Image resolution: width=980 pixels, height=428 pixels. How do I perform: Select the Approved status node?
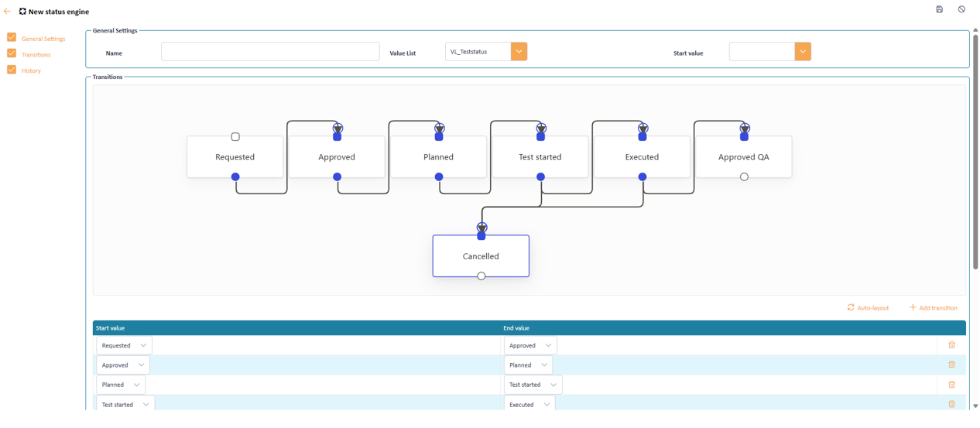click(337, 157)
